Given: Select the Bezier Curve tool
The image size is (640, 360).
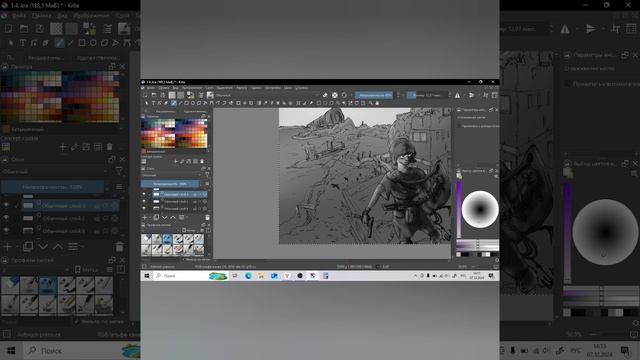Looking at the screenshot, I should point(211,103).
